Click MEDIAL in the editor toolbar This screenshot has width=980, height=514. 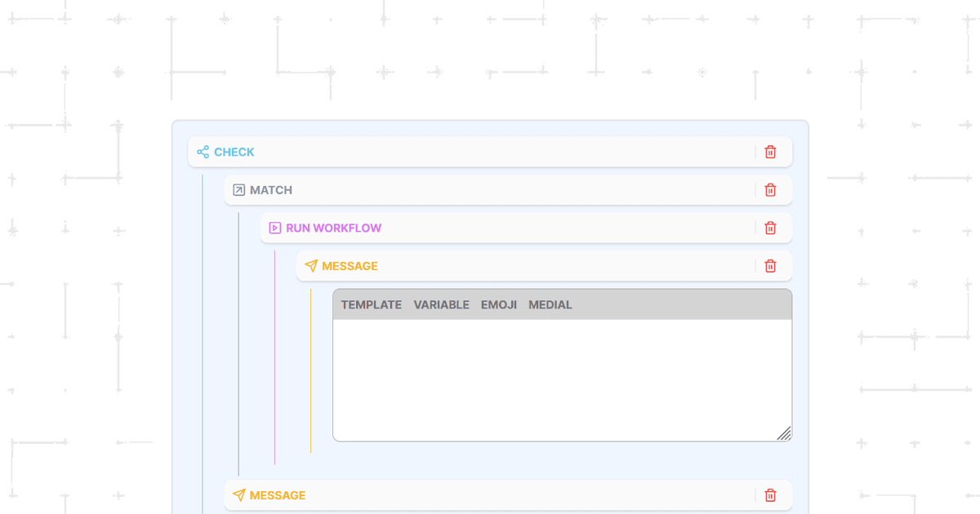(550, 305)
